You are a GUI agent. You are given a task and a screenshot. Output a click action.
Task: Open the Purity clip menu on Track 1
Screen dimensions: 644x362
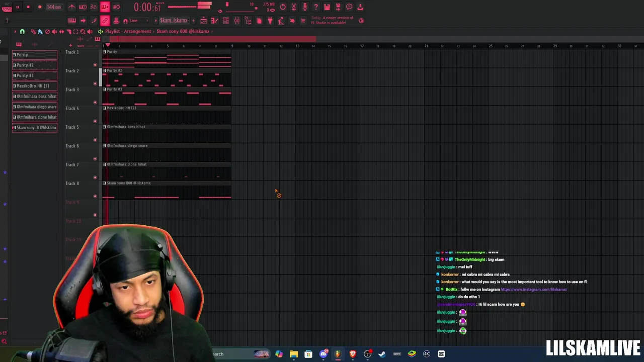105,52
